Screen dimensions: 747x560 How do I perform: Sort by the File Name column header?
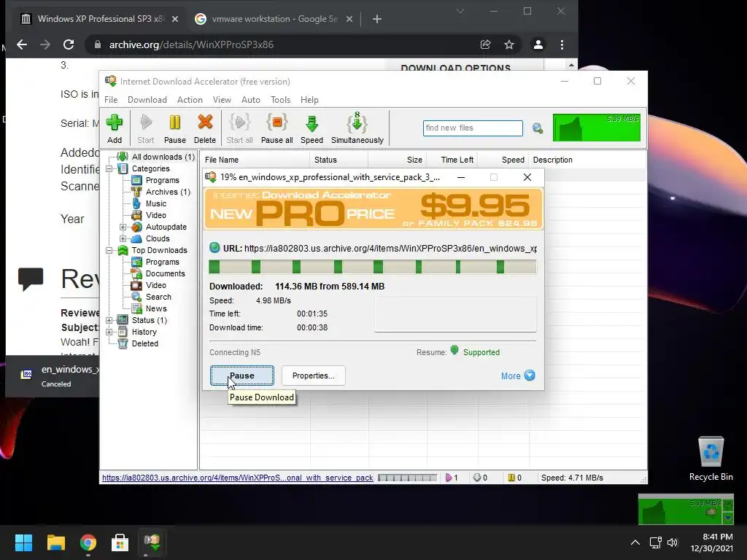pyautogui.click(x=255, y=160)
